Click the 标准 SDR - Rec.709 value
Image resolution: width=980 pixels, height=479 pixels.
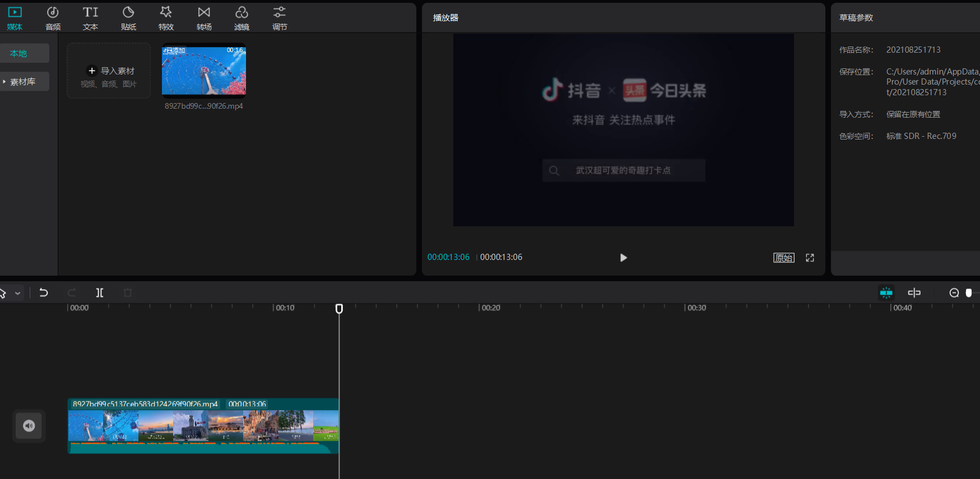click(x=921, y=136)
